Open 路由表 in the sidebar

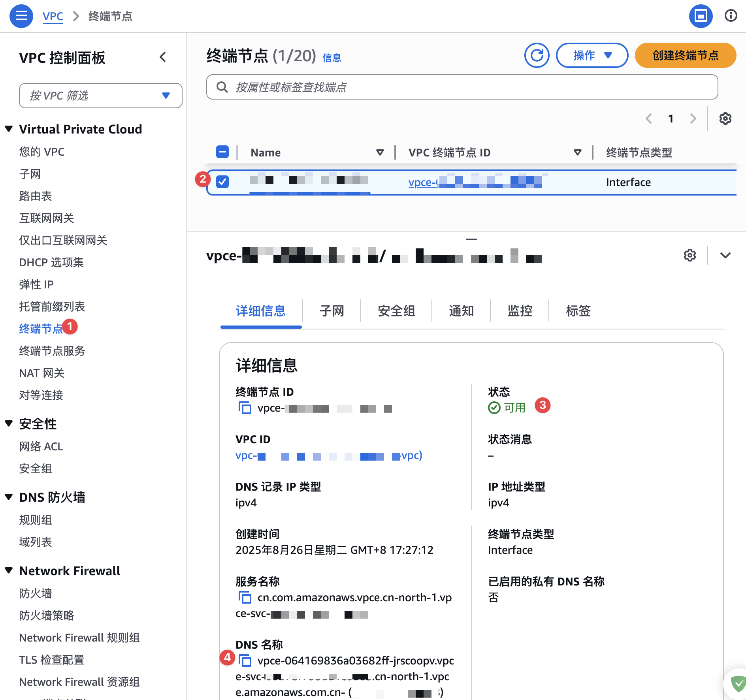(36, 196)
